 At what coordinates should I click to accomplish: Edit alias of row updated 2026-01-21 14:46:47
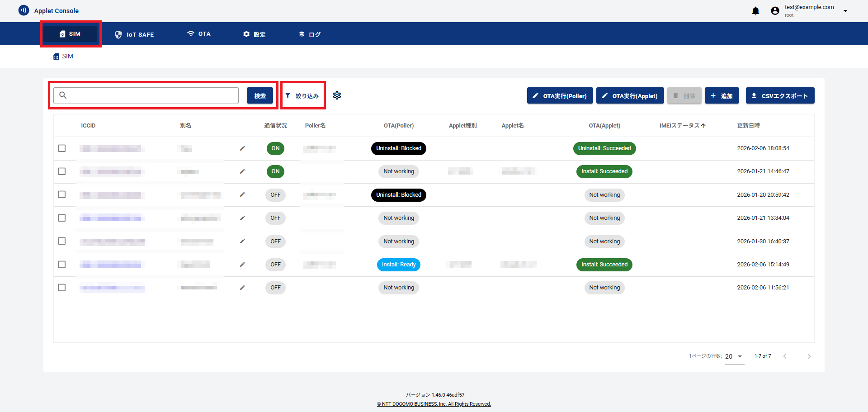click(242, 171)
